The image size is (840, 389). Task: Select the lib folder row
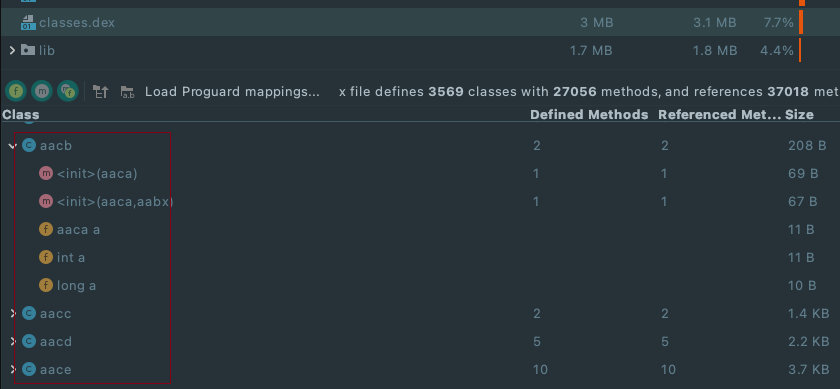point(420,50)
